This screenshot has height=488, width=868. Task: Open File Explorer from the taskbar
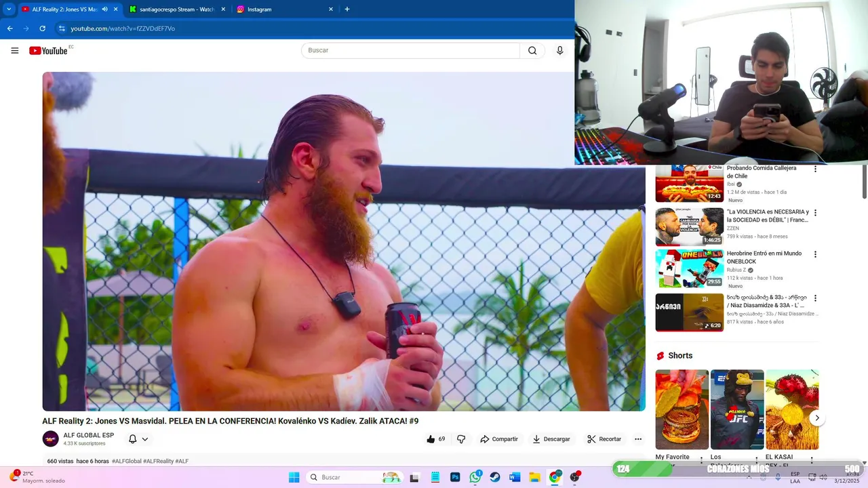coord(534,477)
